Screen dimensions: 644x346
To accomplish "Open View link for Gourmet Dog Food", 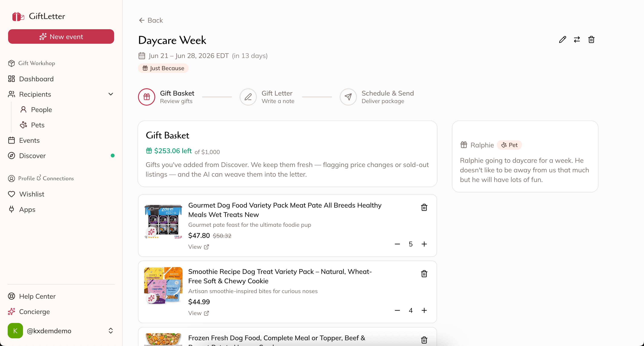I will click(x=198, y=247).
